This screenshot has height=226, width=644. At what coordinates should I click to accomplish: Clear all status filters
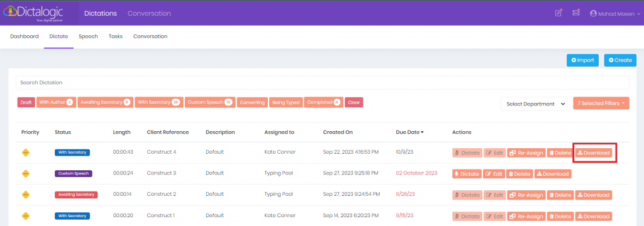click(353, 102)
